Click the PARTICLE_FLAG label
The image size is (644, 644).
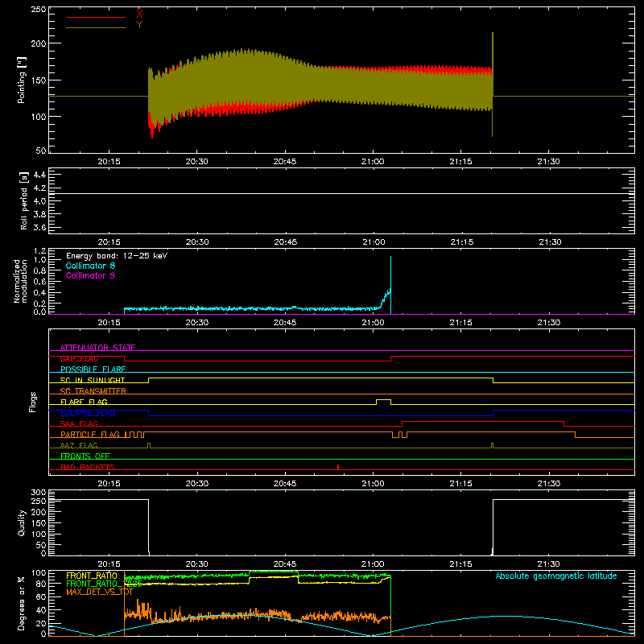click(x=90, y=434)
